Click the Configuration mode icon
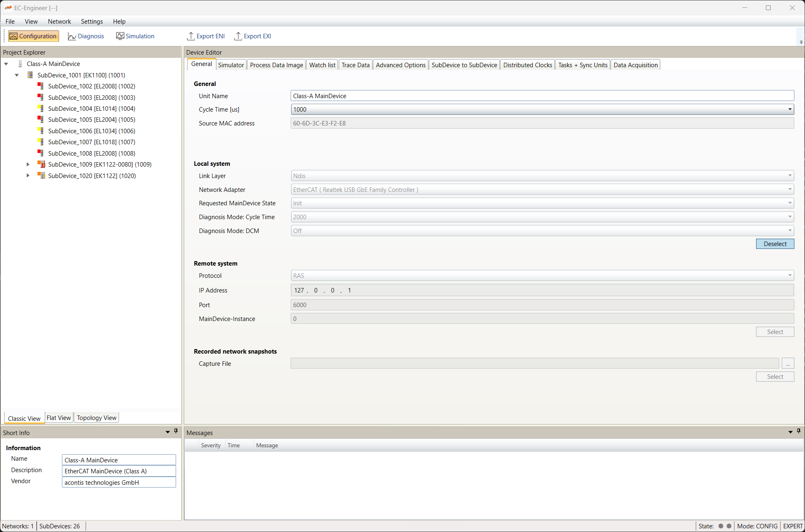Viewport: 805px width, 532px height. (x=13, y=36)
